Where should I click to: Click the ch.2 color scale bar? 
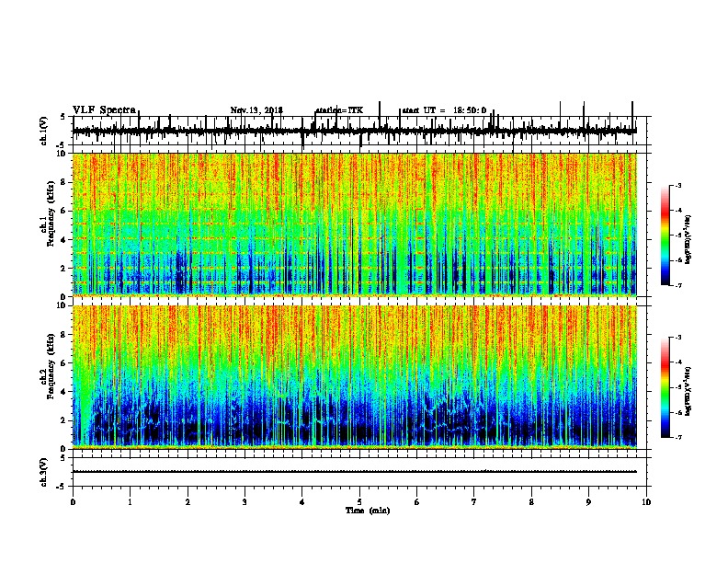point(665,387)
